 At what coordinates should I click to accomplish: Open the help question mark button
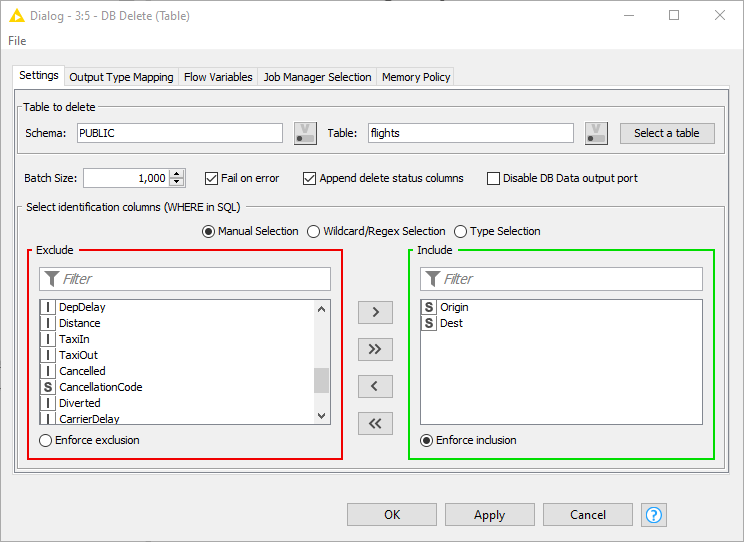click(x=653, y=515)
